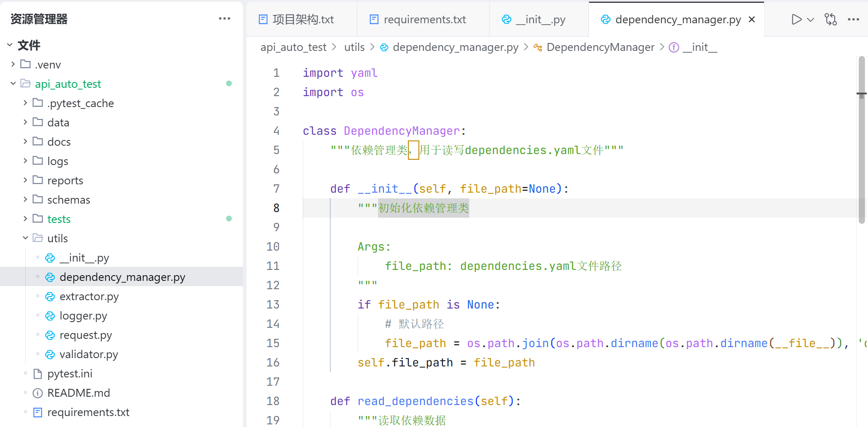Collapse the api_auto_test folder

[x=13, y=83]
